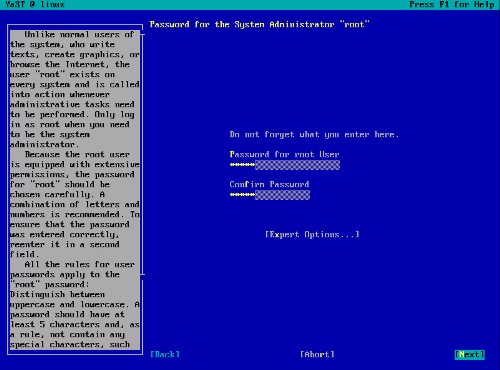Focus the Confirm Password field
Viewport: 500px width, 370px height.
pos(270,195)
